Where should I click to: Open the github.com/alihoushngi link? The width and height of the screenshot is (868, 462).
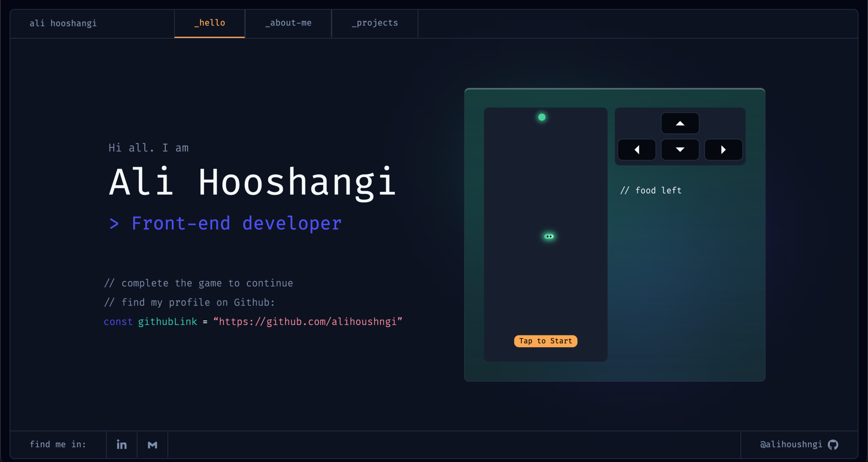point(308,321)
